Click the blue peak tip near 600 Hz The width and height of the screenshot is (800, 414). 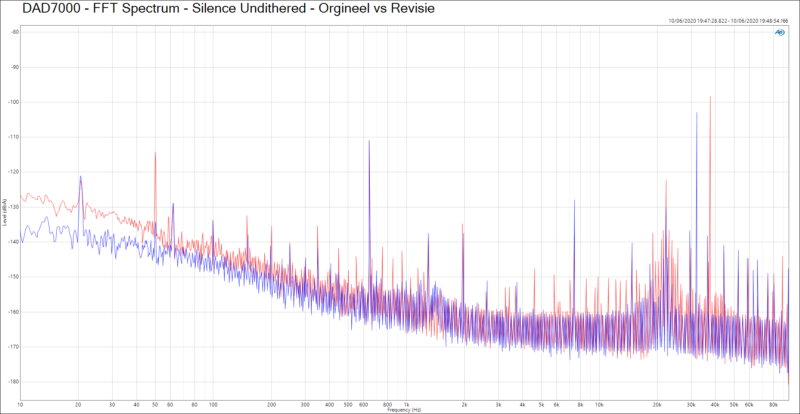tap(369, 143)
